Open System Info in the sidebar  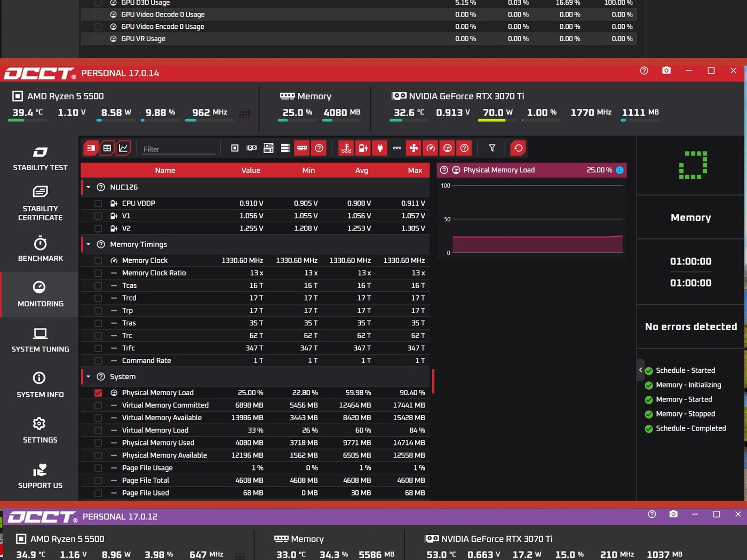(40, 385)
